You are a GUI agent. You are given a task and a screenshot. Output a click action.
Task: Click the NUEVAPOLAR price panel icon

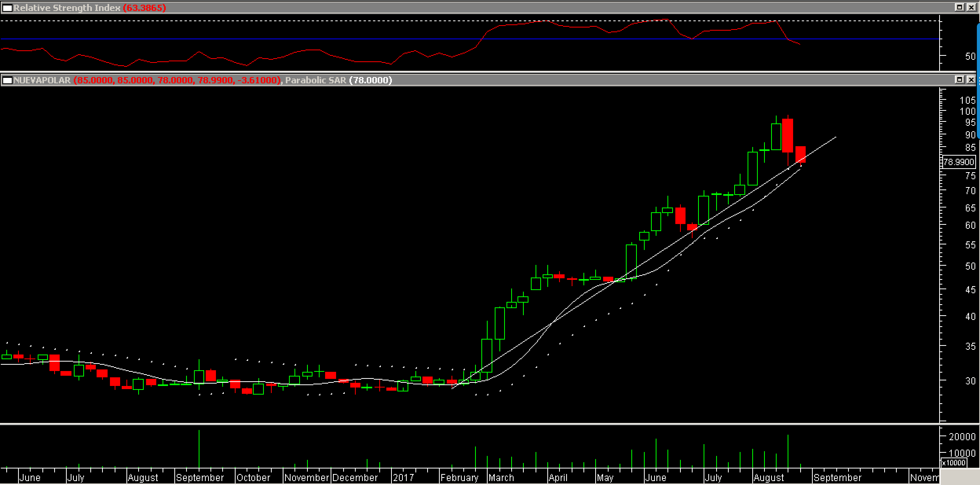click(x=7, y=80)
